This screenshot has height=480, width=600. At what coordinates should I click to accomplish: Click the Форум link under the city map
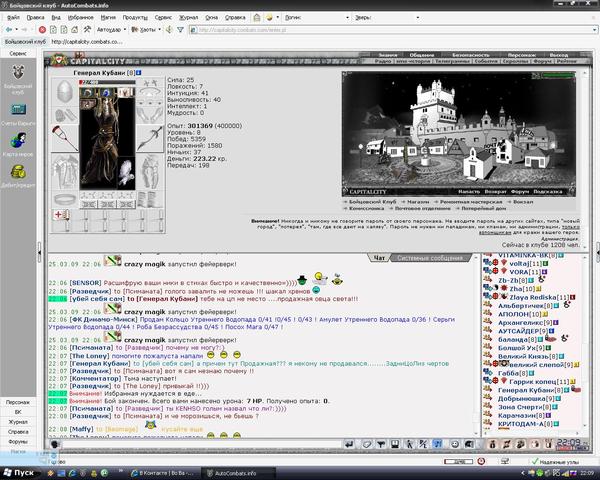(x=519, y=191)
